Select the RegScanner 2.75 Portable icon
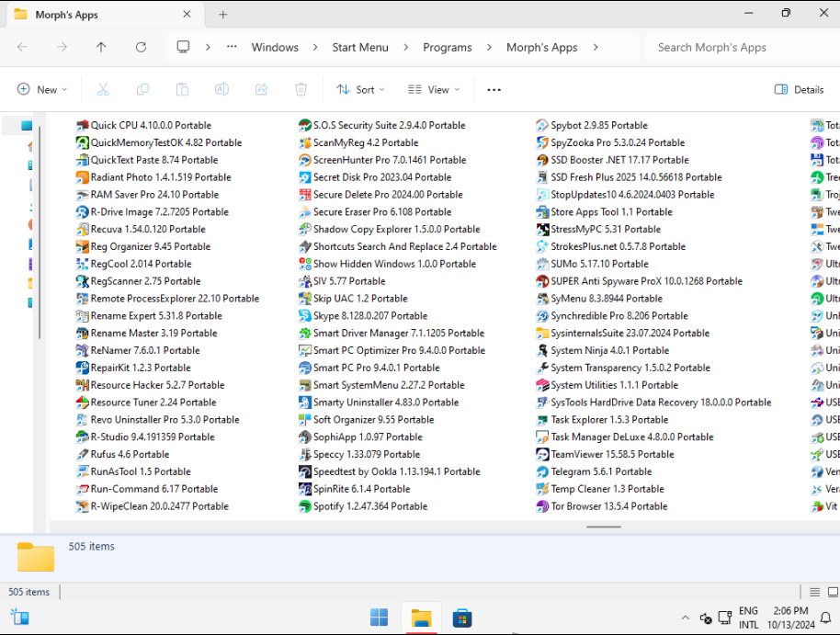 click(x=82, y=281)
